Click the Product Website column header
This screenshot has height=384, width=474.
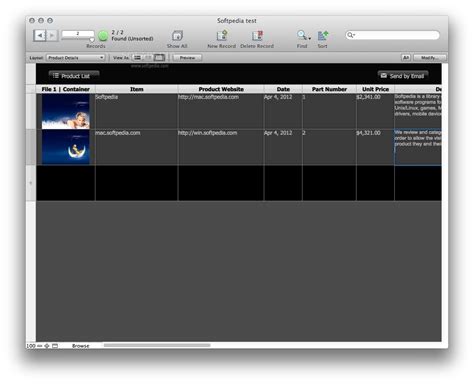[x=221, y=89]
